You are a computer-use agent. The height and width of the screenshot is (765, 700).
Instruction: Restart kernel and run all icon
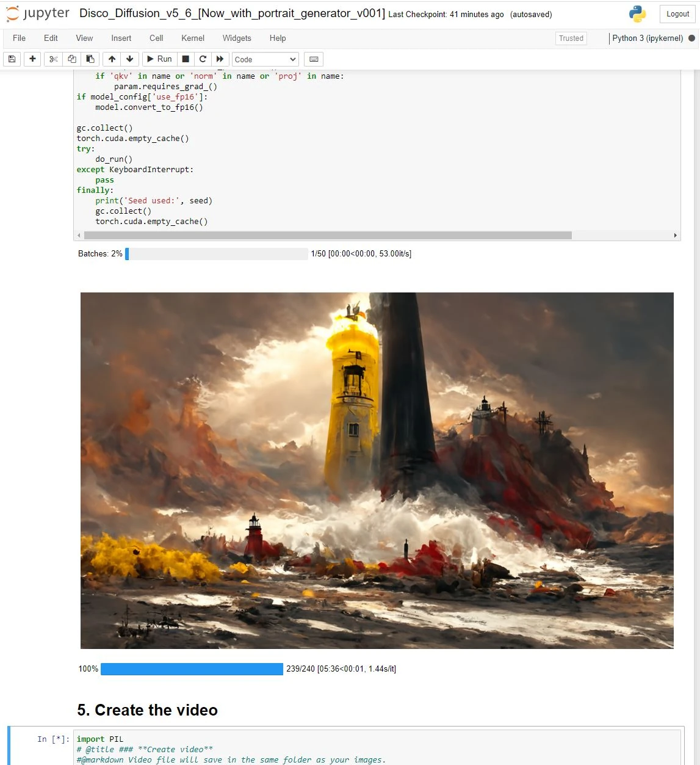[220, 59]
